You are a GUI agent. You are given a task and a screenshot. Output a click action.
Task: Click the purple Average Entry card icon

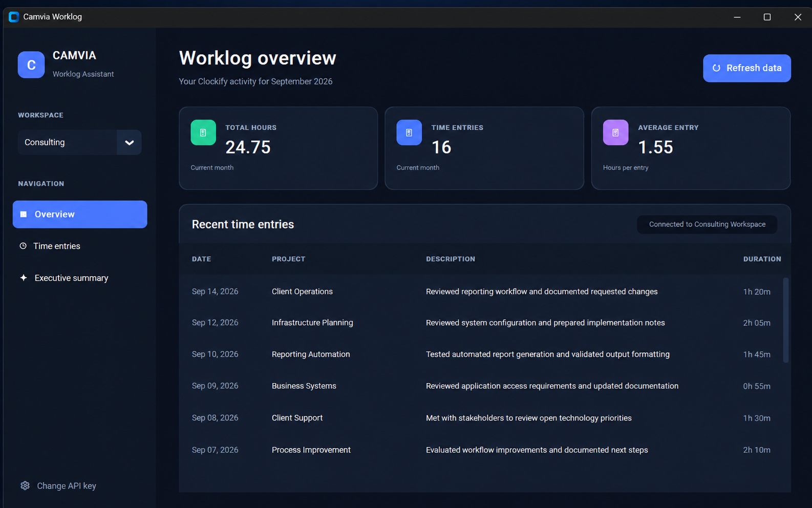pos(615,133)
